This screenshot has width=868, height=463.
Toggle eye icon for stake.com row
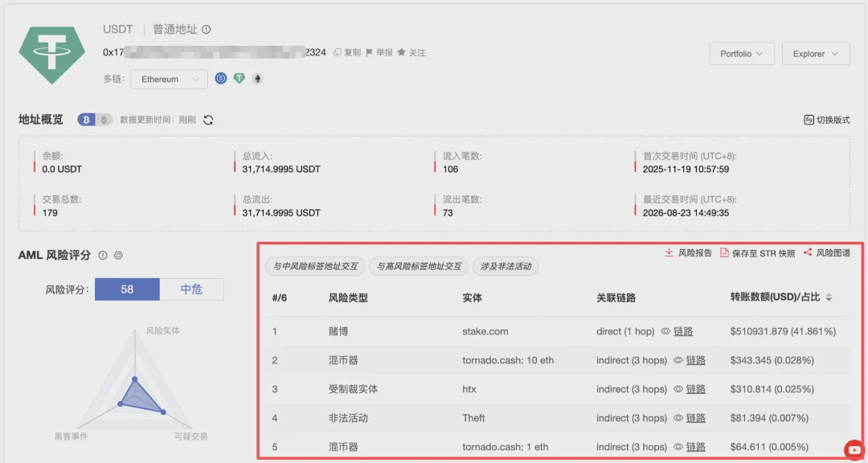pyautogui.click(x=665, y=331)
